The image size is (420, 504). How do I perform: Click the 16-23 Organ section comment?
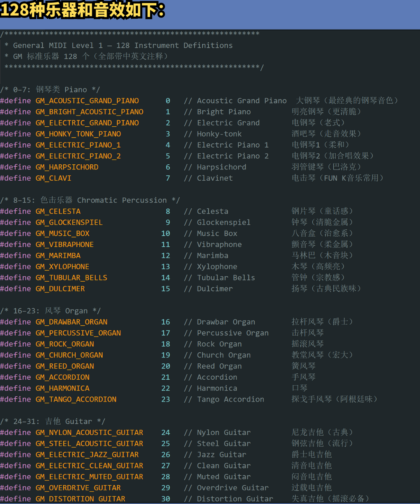(x=51, y=311)
